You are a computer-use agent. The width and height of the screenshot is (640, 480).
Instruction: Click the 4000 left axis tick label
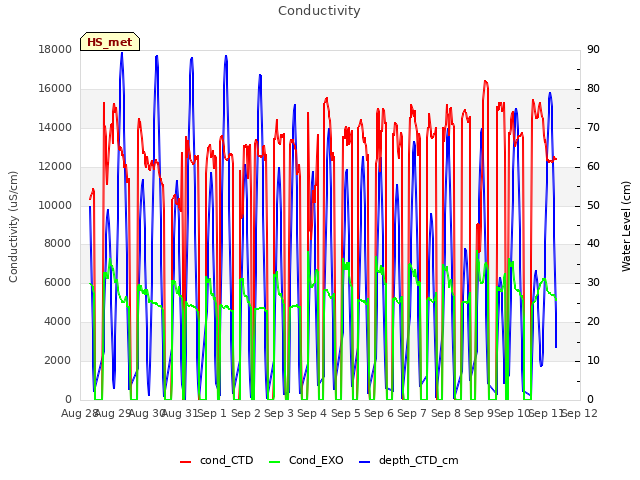pos(58,322)
